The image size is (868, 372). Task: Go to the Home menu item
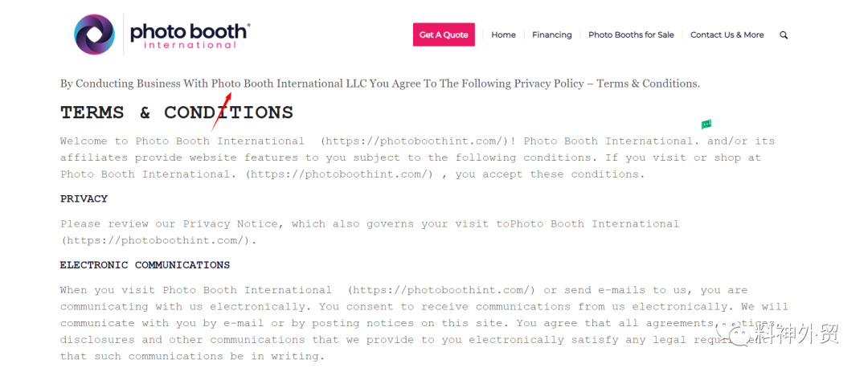tap(503, 35)
